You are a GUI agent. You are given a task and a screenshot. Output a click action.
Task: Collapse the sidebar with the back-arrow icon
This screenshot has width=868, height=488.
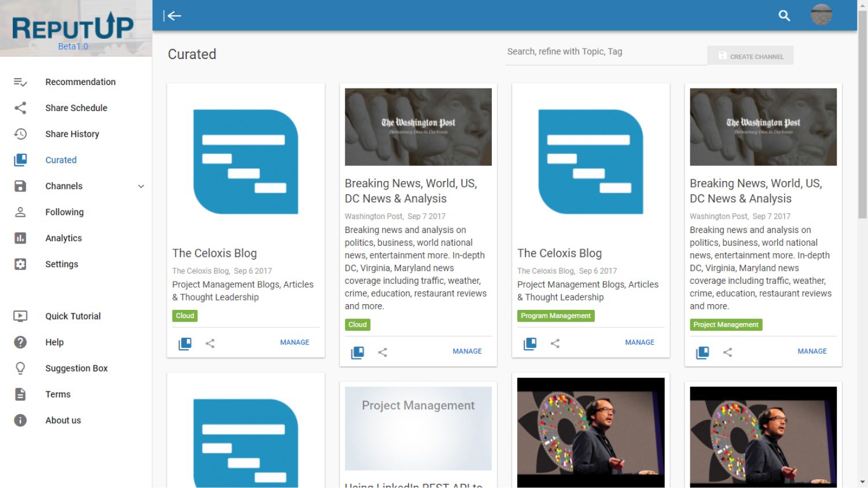pos(172,16)
